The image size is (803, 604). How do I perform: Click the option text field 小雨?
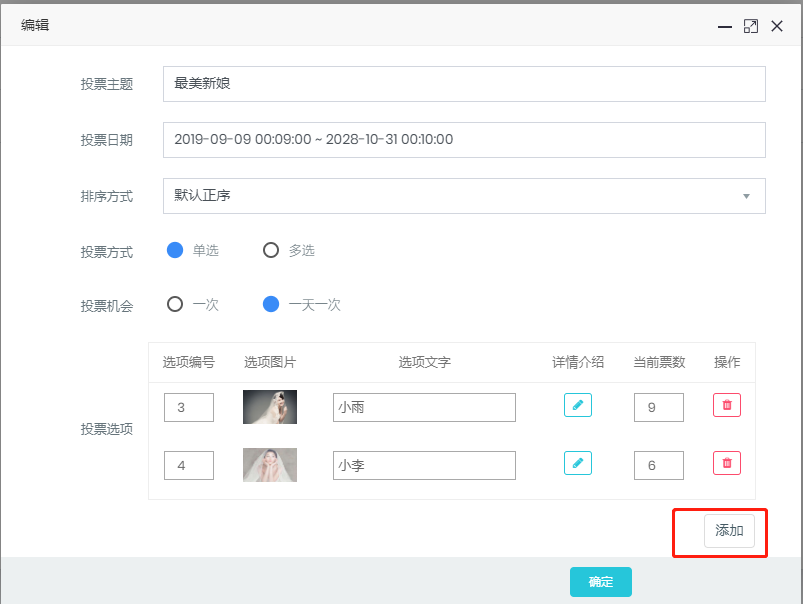(x=424, y=407)
